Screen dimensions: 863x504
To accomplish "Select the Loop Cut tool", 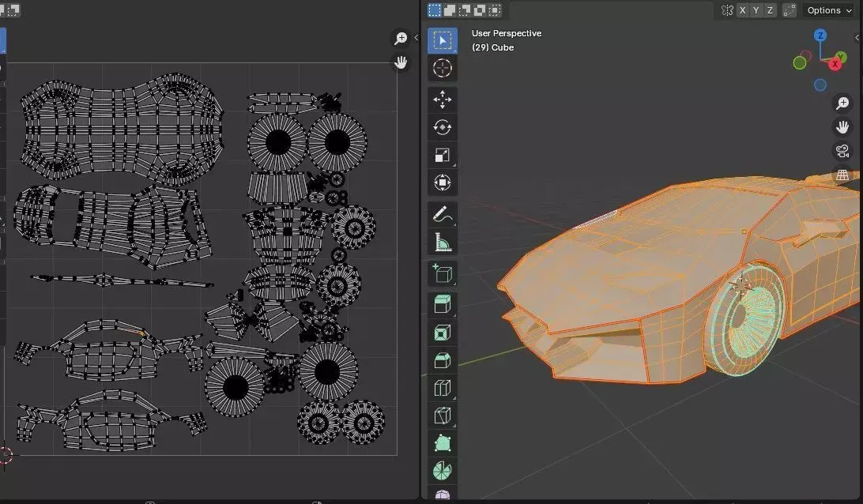I will pyautogui.click(x=443, y=388).
